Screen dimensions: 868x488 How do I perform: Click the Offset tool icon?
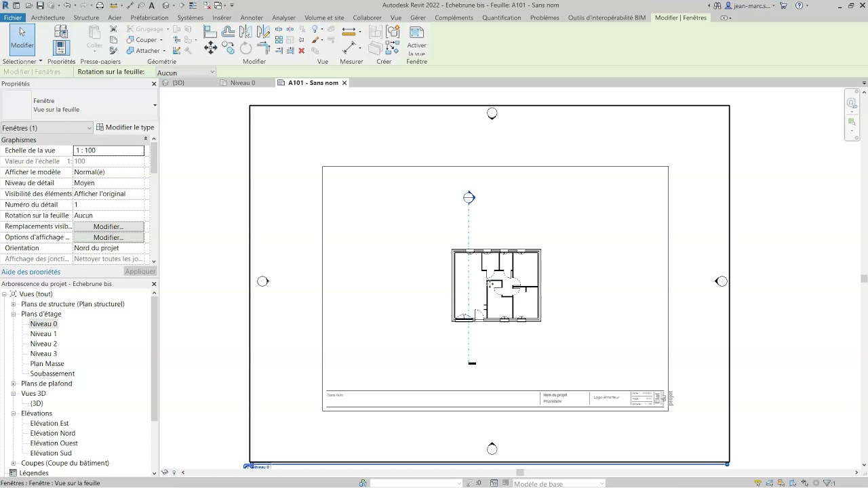(228, 32)
